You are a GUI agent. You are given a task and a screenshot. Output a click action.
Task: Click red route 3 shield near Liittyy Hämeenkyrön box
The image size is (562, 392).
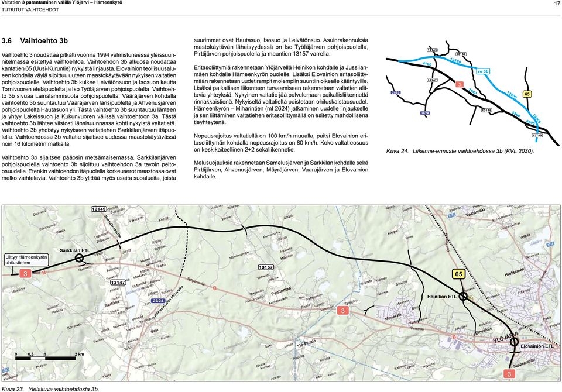[x=25, y=274]
